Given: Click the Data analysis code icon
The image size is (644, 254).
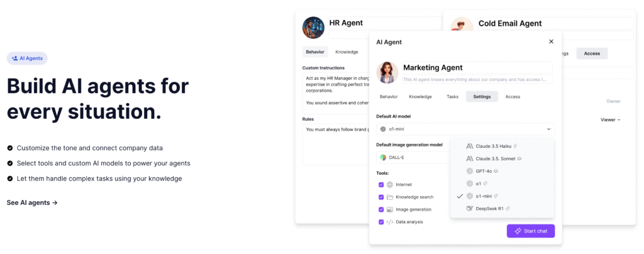Looking at the screenshot, I should 390,221.
